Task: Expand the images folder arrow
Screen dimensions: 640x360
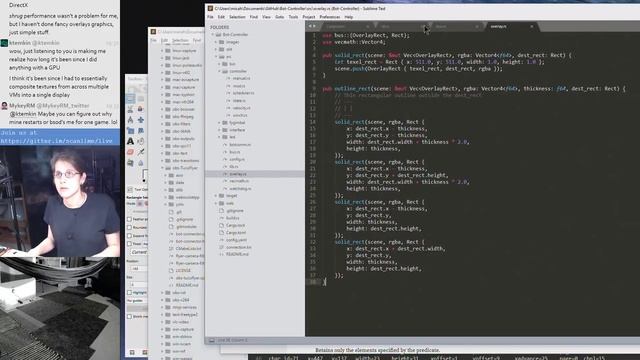Action: point(216,42)
